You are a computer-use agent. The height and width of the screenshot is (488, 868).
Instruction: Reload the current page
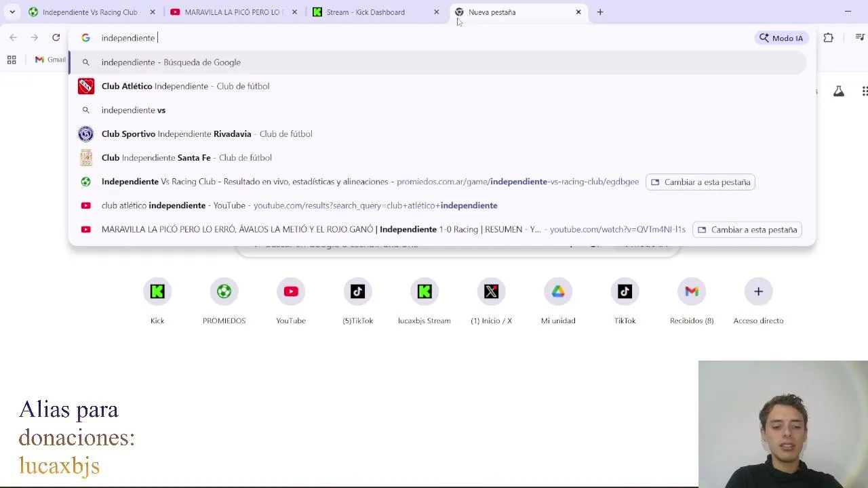56,38
